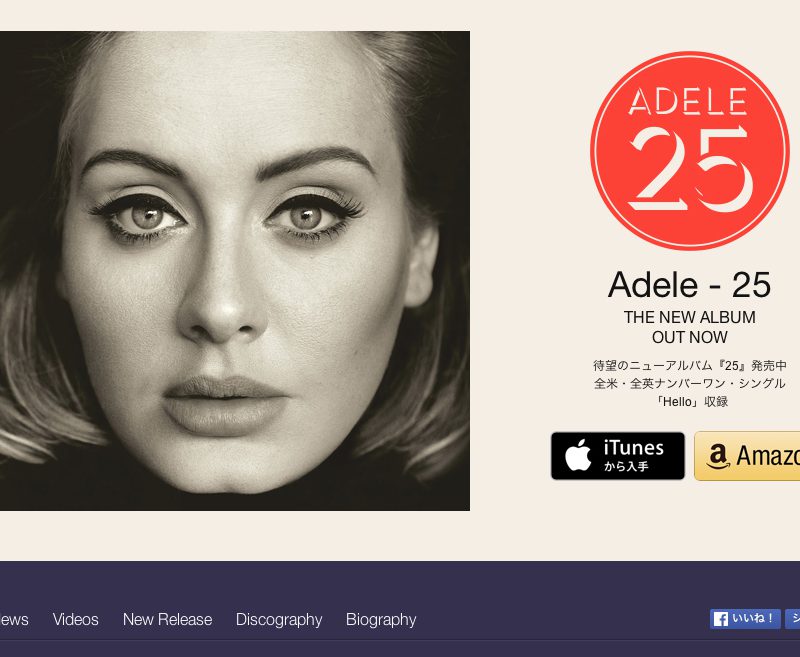Viewport: 800px width, 657px height.
Task: Click the red ADELE 25 circular logo
Action: [690, 151]
